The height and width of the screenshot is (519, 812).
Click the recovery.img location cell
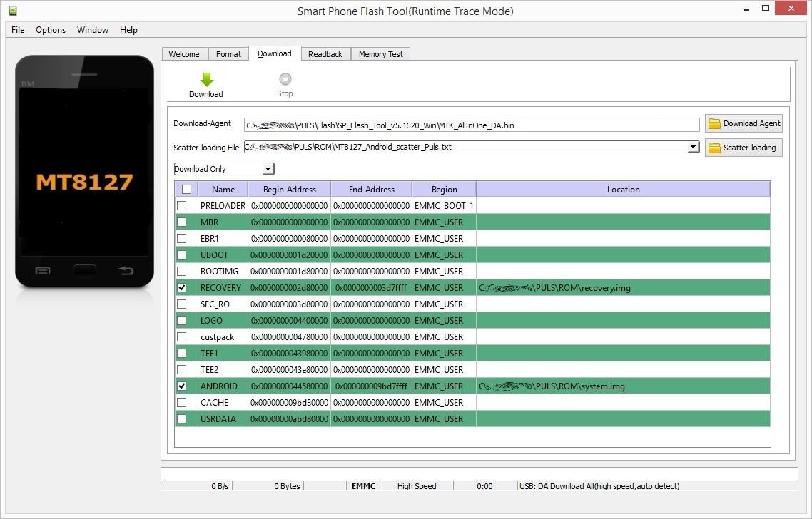623,288
